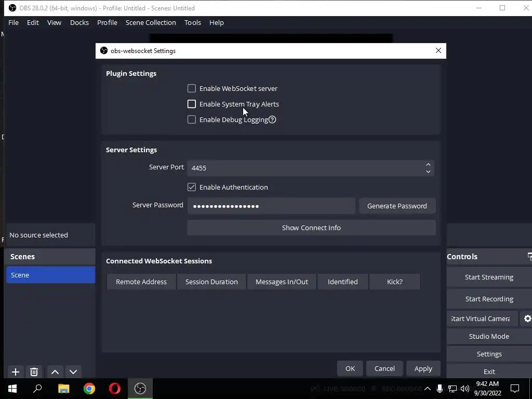The image size is (532, 399).
Task: Click Show Connect Info button
Action: [311, 228]
